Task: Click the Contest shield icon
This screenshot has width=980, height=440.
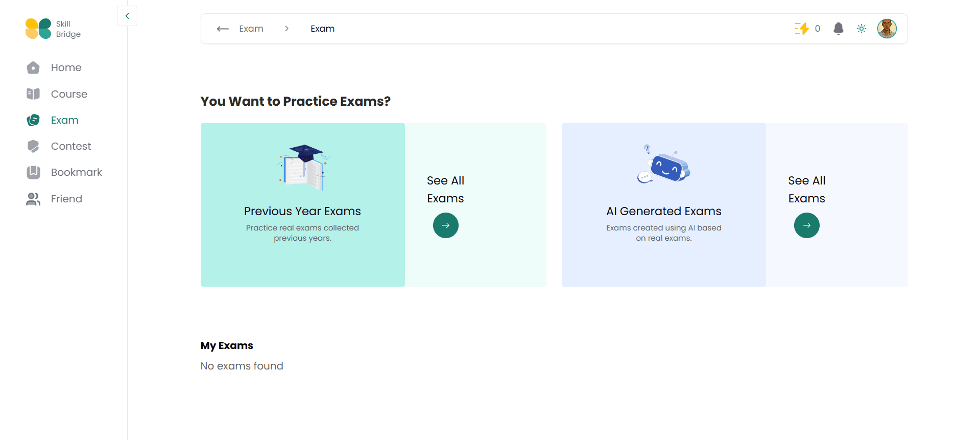Action: click(33, 146)
